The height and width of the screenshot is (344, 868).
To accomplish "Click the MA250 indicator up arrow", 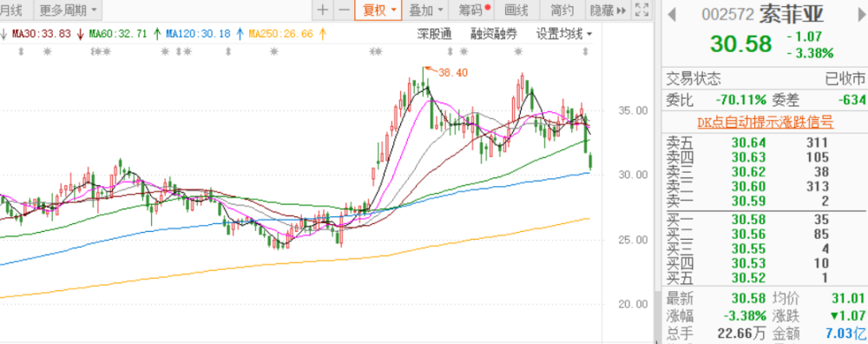I will tap(322, 34).
